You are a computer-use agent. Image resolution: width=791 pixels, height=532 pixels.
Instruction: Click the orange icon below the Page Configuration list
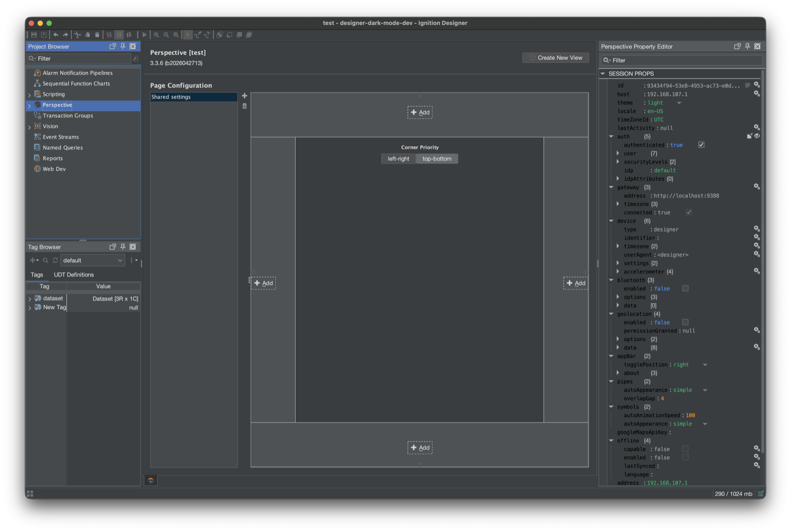click(151, 480)
